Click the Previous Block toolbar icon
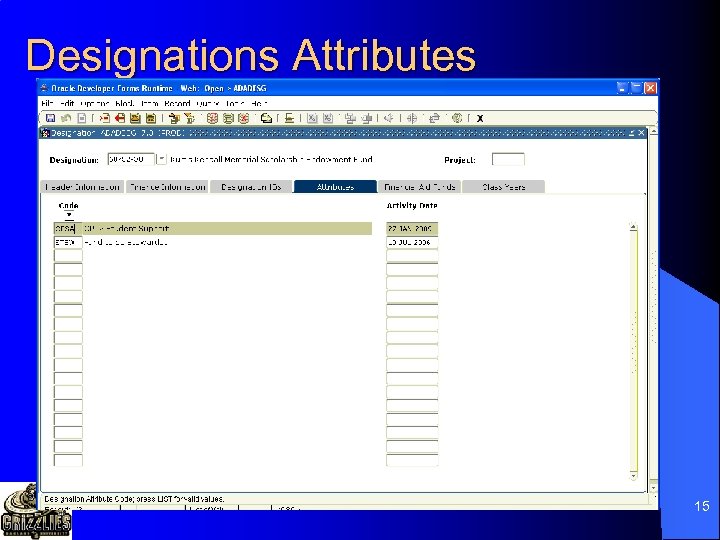The image size is (720, 540). coord(174,118)
